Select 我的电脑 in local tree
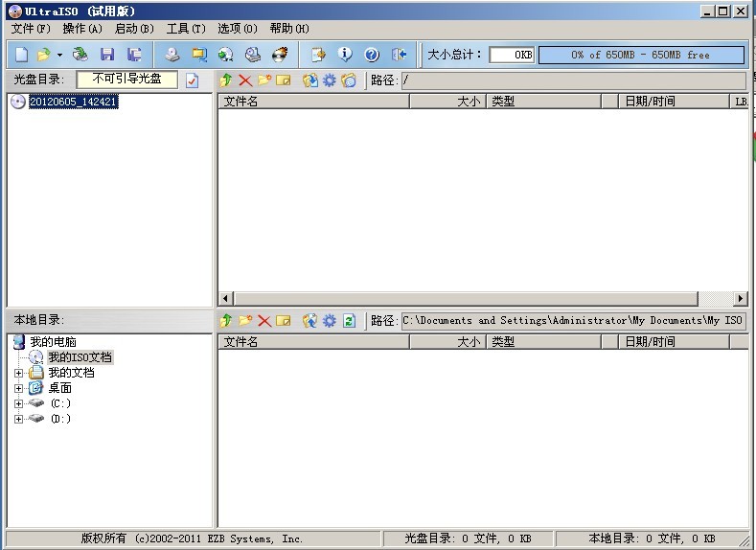 (x=53, y=342)
